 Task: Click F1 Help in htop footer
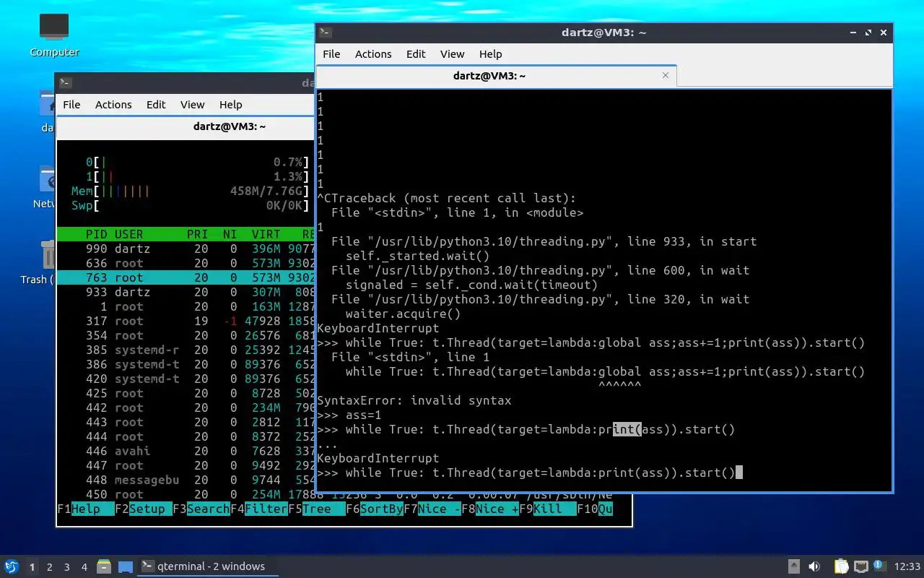click(86, 509)
